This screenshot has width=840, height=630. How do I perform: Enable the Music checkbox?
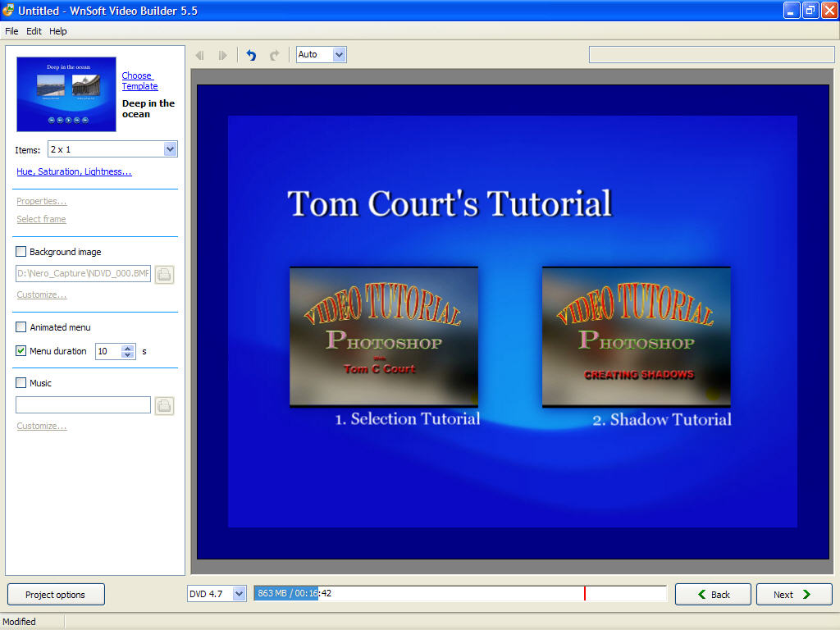[21, 382]
